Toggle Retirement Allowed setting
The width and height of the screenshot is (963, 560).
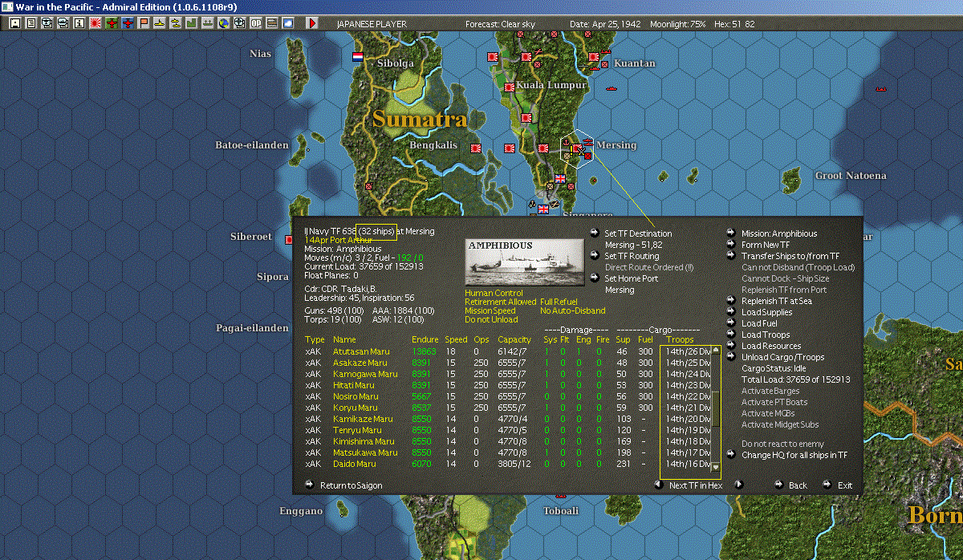[500, 302]
